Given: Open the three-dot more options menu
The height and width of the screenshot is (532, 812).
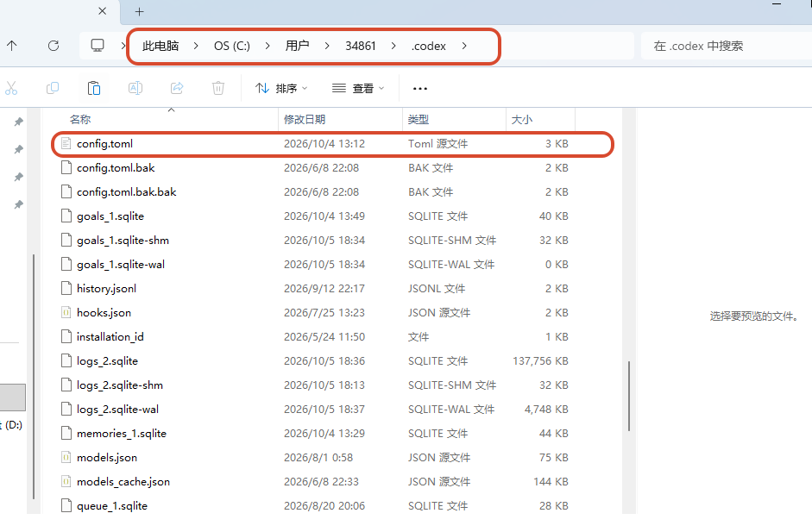Looking at the screenshot, I should click(420, 89).
